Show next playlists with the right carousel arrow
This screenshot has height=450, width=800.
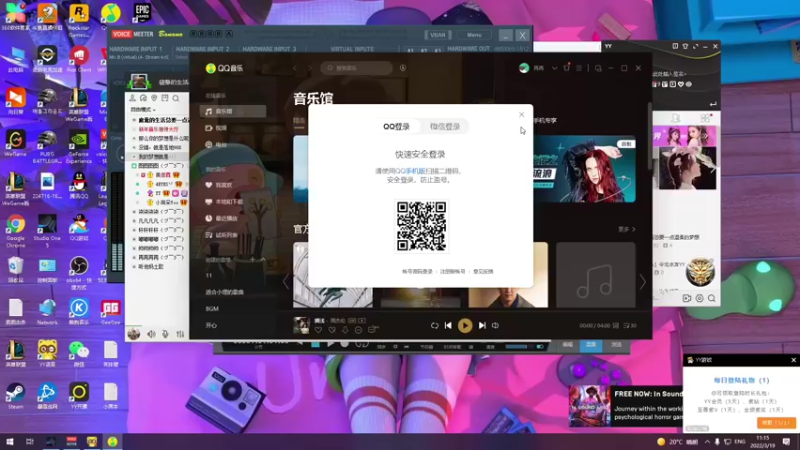click(x=643, y=281)
